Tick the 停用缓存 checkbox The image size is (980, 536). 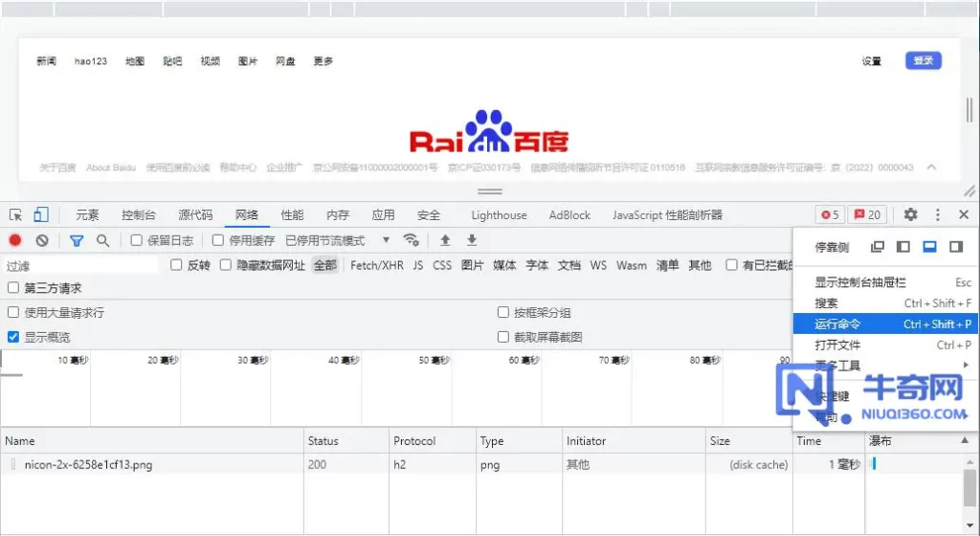(218, 240)
